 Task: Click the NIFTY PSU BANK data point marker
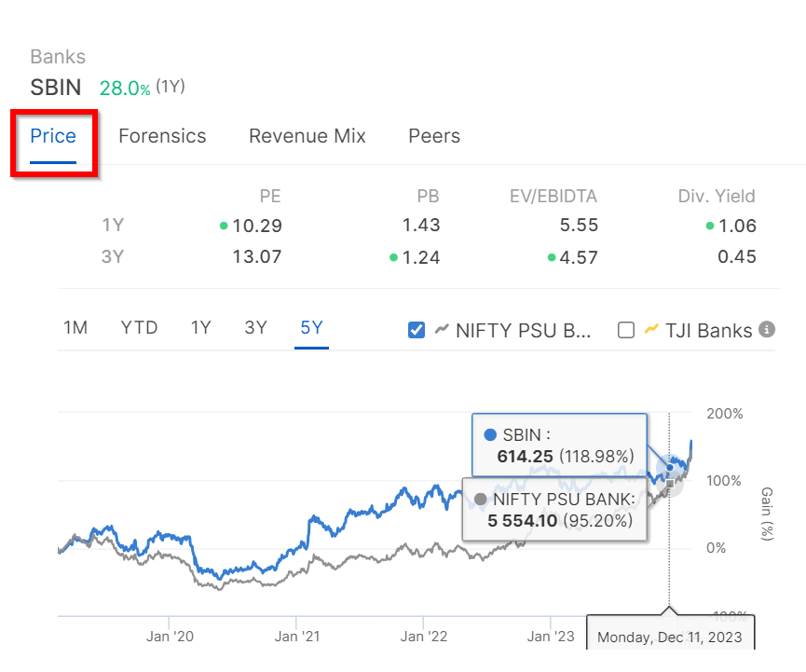point(670,484)
